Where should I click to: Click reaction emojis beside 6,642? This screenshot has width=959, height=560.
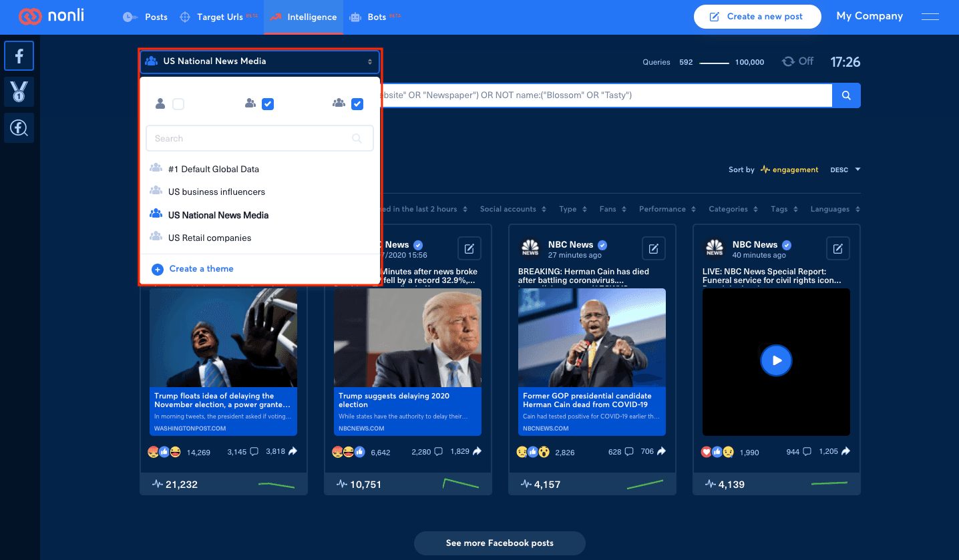tap(349, 452)
